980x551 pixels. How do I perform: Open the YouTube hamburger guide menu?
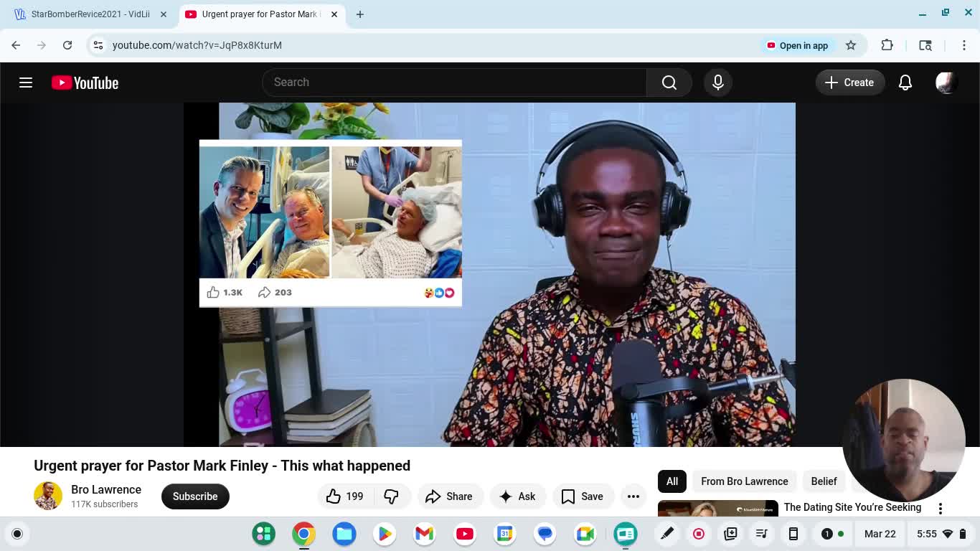26,83
